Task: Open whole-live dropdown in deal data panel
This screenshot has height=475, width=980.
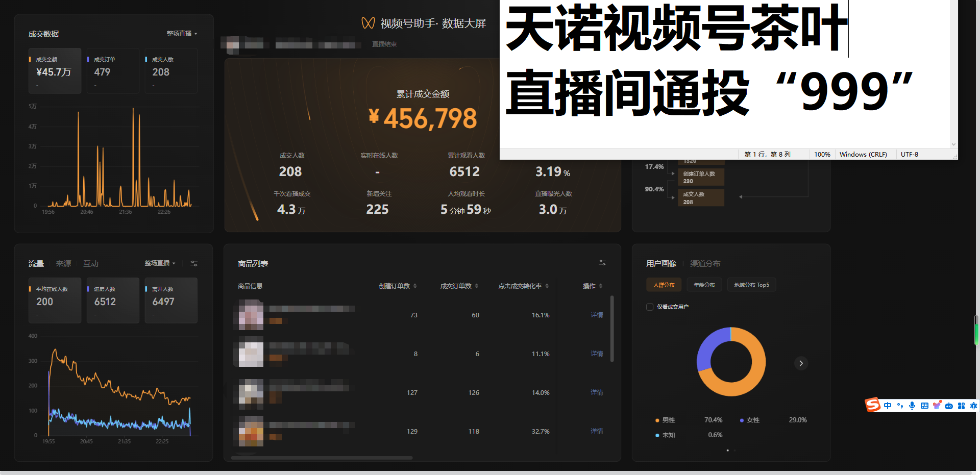Action: point(182,34)
